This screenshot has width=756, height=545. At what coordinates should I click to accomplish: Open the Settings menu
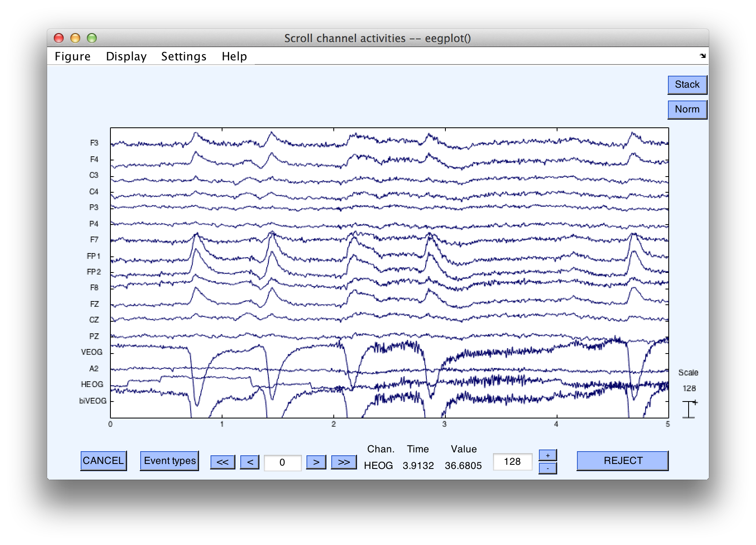(184, 56)
